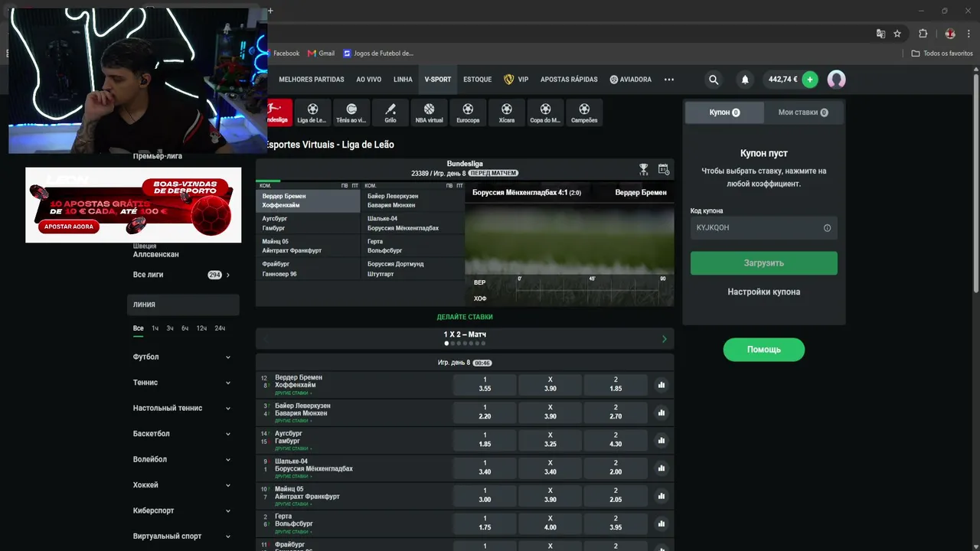Select the Xícara virtual sport icon
The image size is (980, 551).
[506, 112]
